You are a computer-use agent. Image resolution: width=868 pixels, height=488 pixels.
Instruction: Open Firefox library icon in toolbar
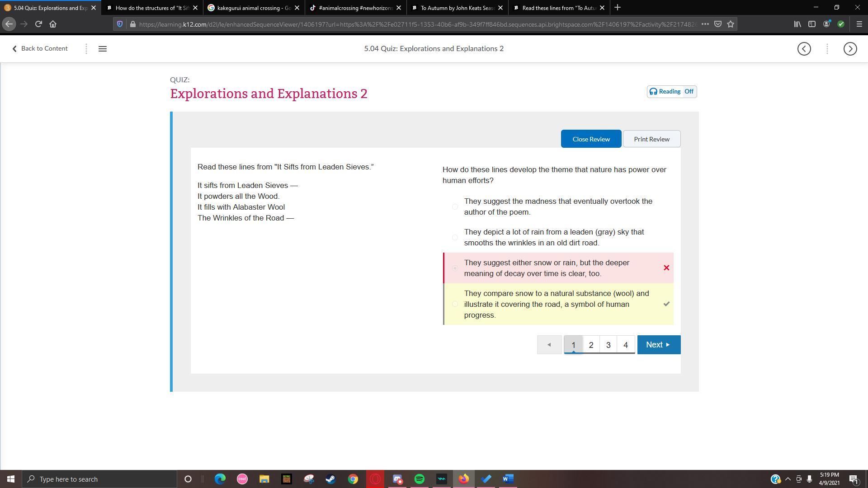coord(797,24)
